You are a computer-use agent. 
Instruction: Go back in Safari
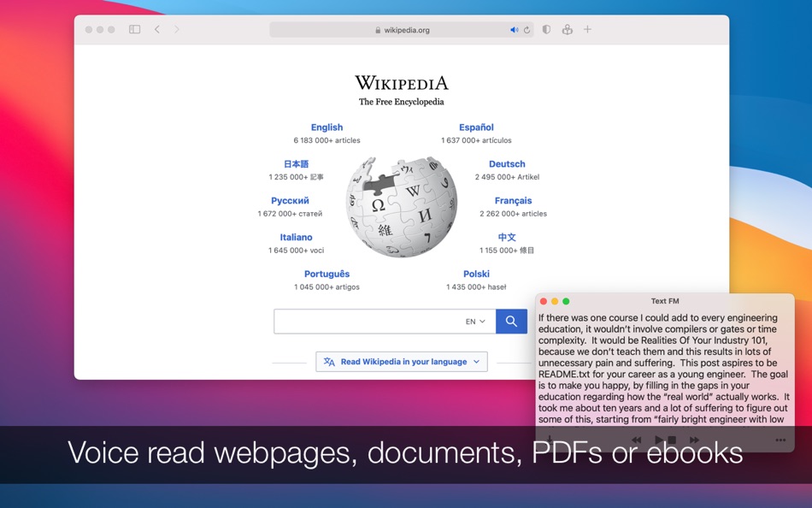157,30
